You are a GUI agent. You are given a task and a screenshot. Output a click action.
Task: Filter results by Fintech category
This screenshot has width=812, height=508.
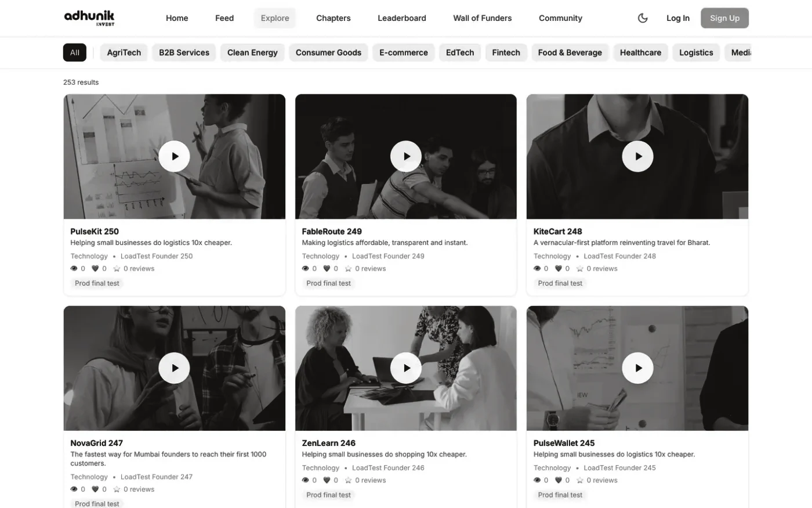point(506,52)
